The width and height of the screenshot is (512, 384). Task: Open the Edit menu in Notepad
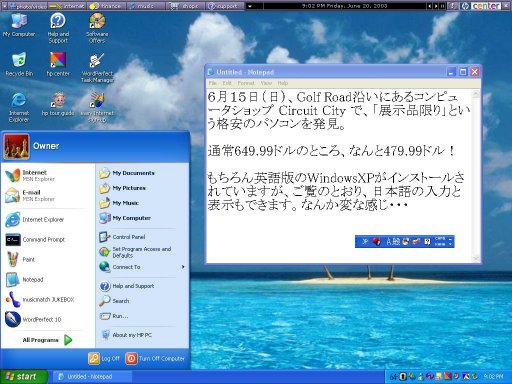227,83
